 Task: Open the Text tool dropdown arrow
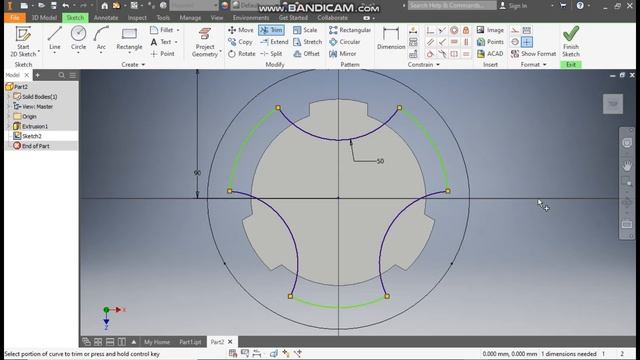pos(176,42)
